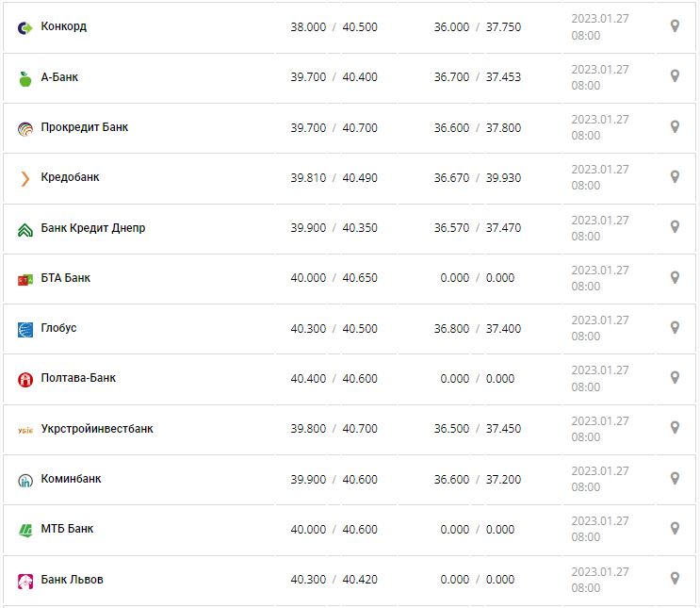Image resolution: width=700 pixels, height=608 pixels.
Task: Click Полтава-Банк rate 40.400 / 40.600
Action: (x=334, y=379)
